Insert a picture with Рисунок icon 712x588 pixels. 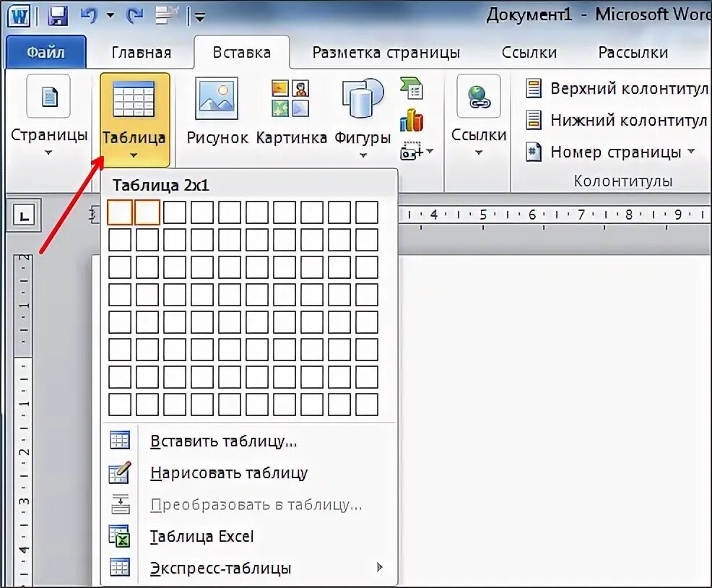point(217,98)
